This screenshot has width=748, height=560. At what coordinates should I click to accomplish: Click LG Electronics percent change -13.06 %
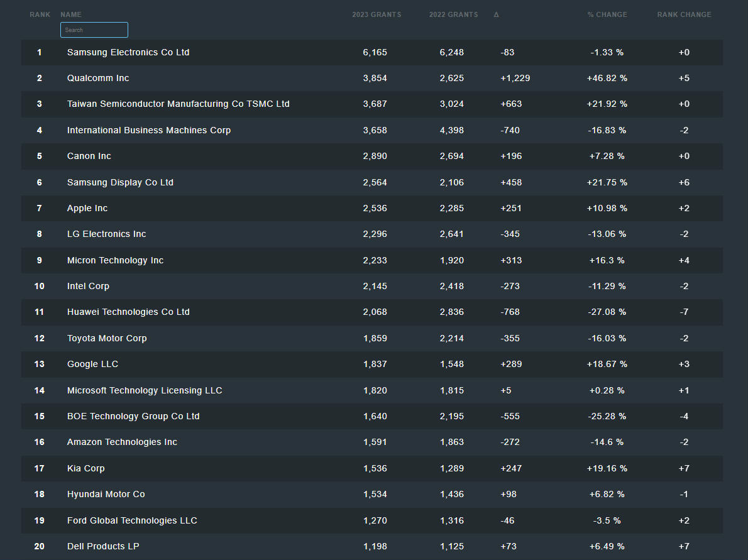607,234
